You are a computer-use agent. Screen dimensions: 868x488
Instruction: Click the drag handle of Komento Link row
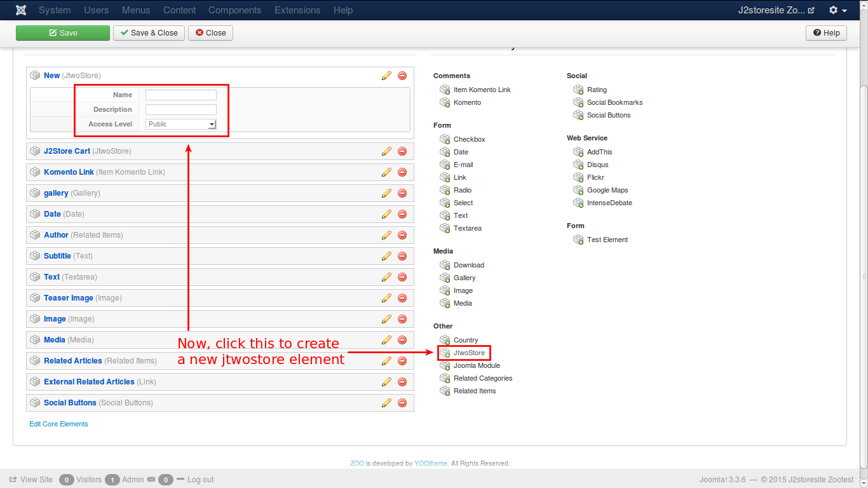(36, 172)
